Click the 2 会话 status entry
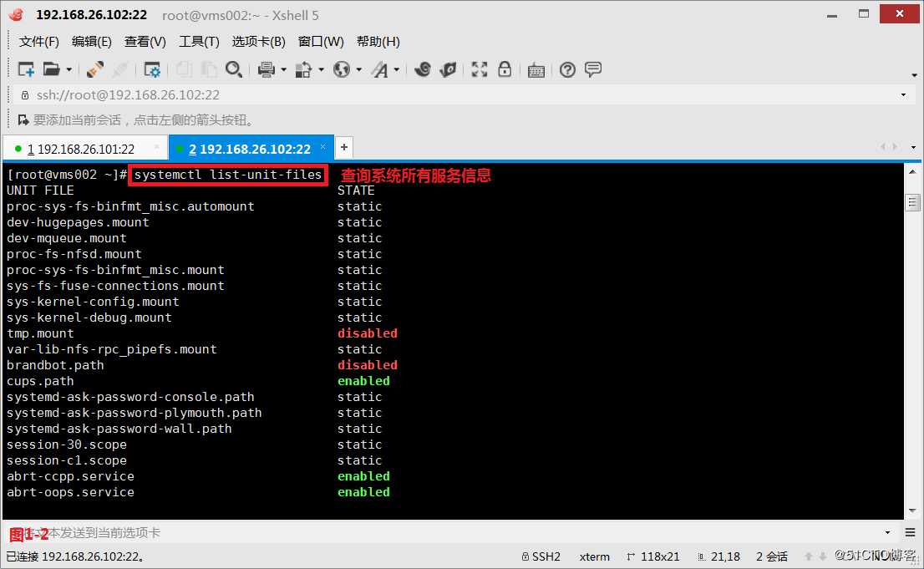924x569 pixels. (x=772, y=556)
